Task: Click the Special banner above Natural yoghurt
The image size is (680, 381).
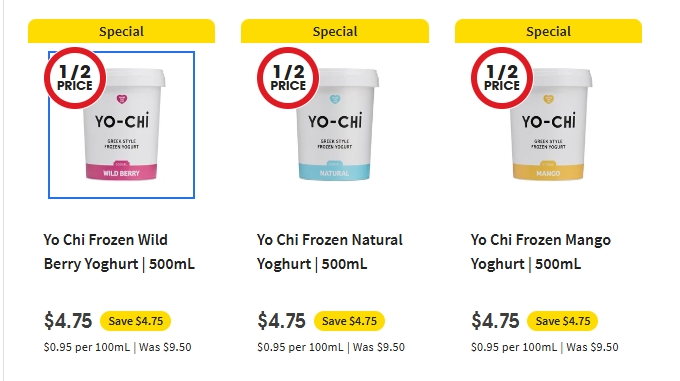Action: coord(335,31)
